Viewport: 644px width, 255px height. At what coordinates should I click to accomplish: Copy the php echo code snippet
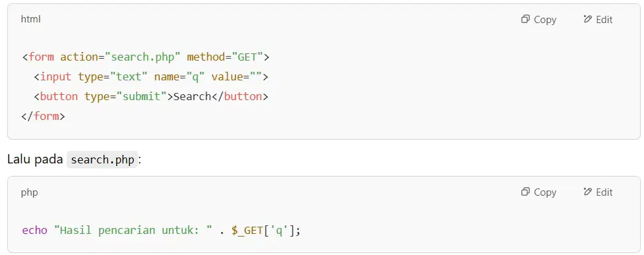538,192
